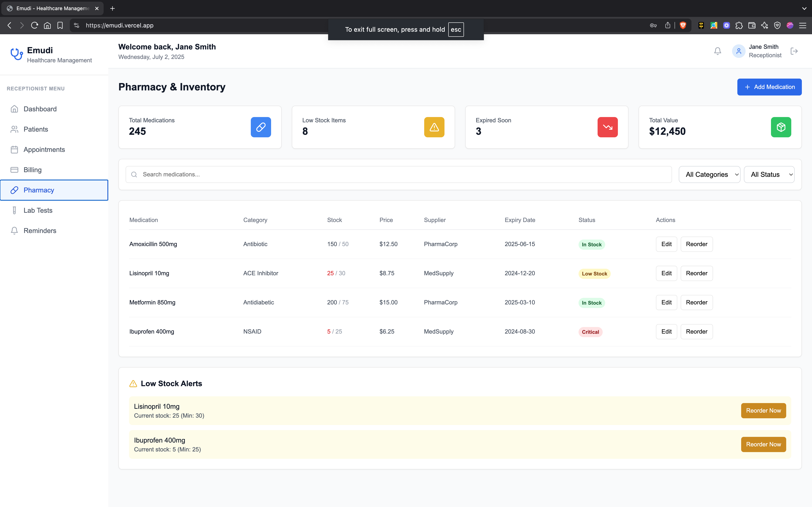This screenshot has width=812, height=507.
Task: Reload the page with browser refresh icon
Action: click(x=34, y=26)
